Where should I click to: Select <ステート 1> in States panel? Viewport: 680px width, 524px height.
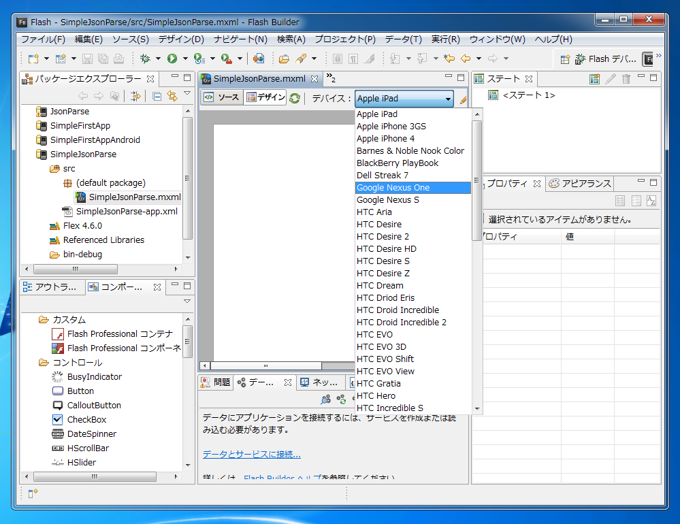click(x=522, y=95)
